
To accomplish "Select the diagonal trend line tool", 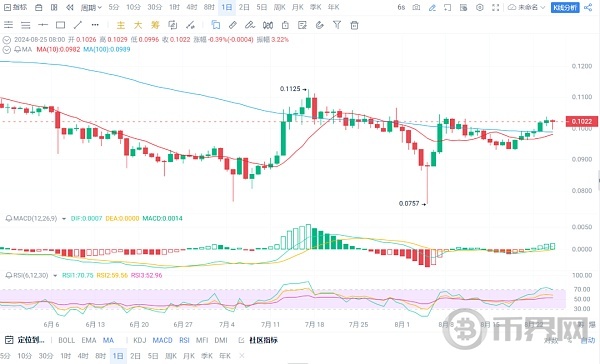I will coord(78,25).
